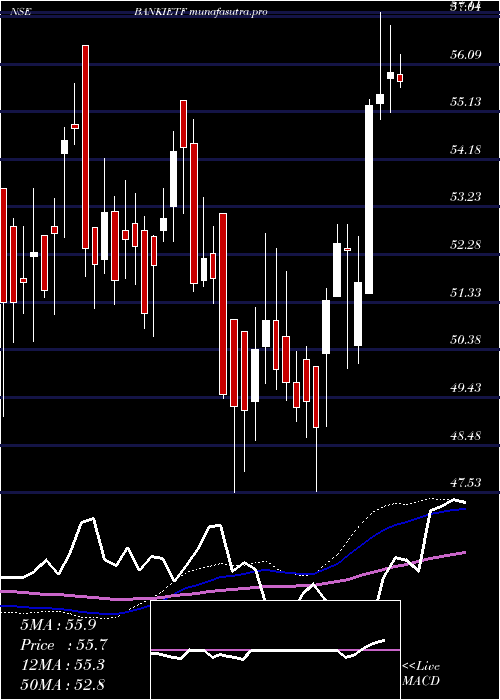The image size is (500, 700).
Task: Click the 50MA : 52.8 readout
Action: coord(62,684)
